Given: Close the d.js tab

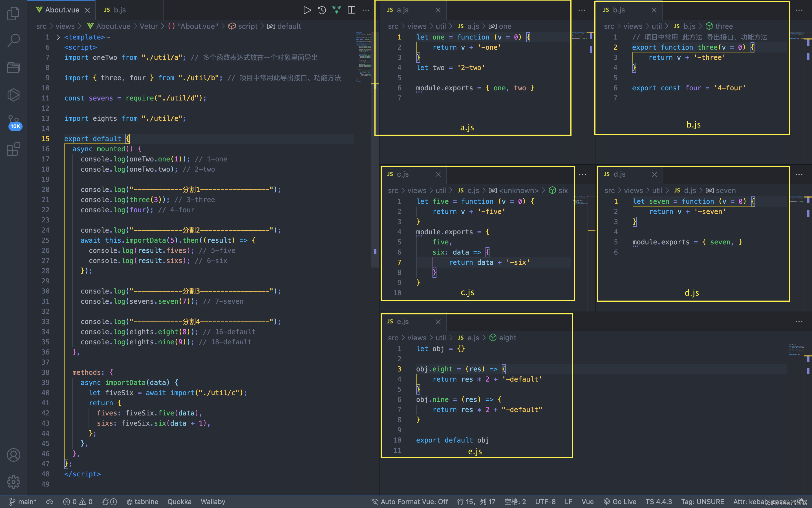Looking at the screenshot, I should [x=655, y=174].
